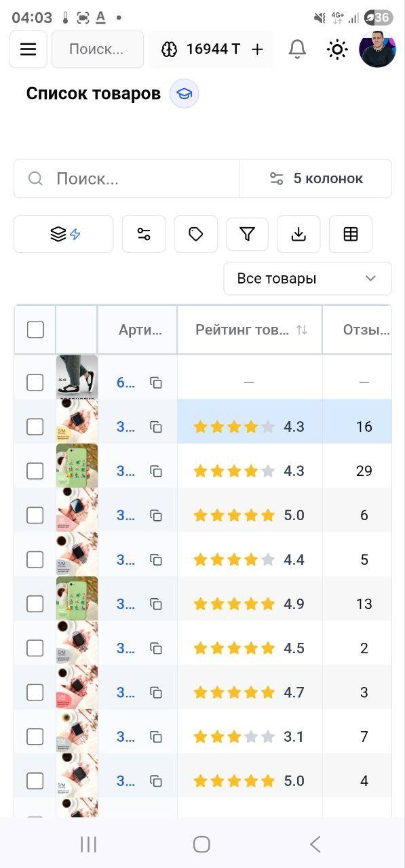Click the download export icon

click(298, 234)
